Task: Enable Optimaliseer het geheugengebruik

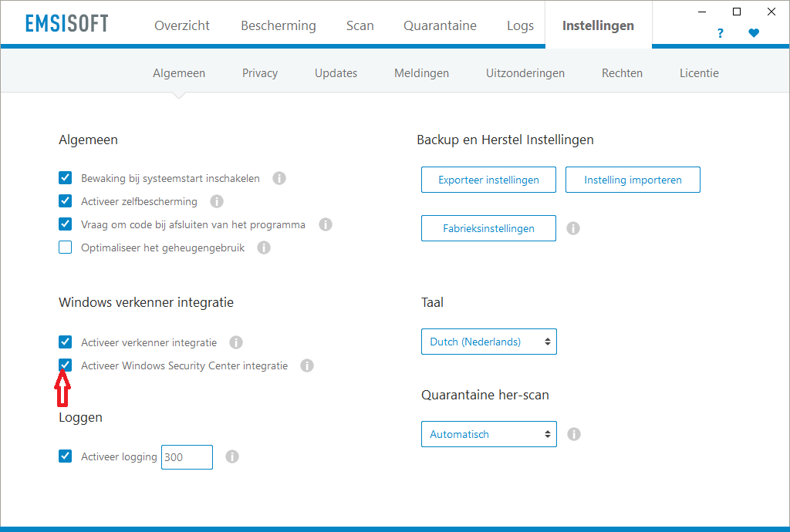Action: coord(65,247)
